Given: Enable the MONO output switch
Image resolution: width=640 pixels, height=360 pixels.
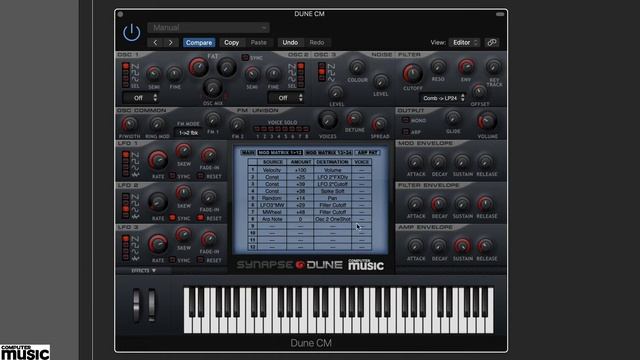Looking at the screenshot, I should pos(405,120).
